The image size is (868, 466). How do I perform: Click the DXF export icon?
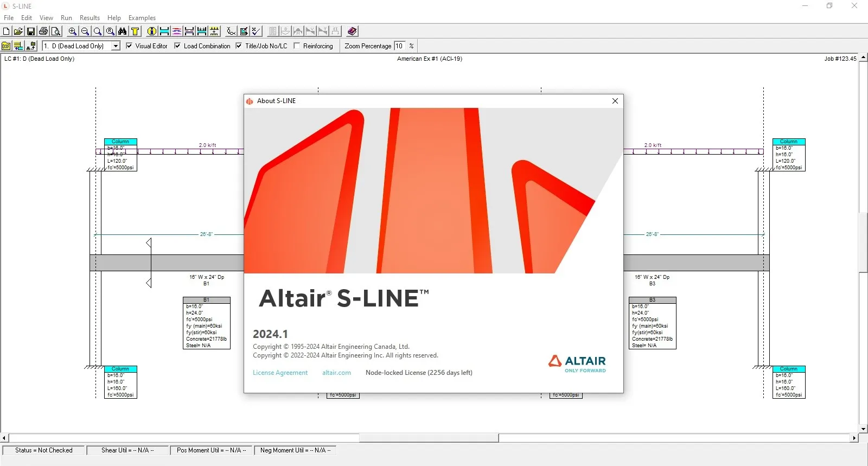pyautogui.click(x=6, y=46)
